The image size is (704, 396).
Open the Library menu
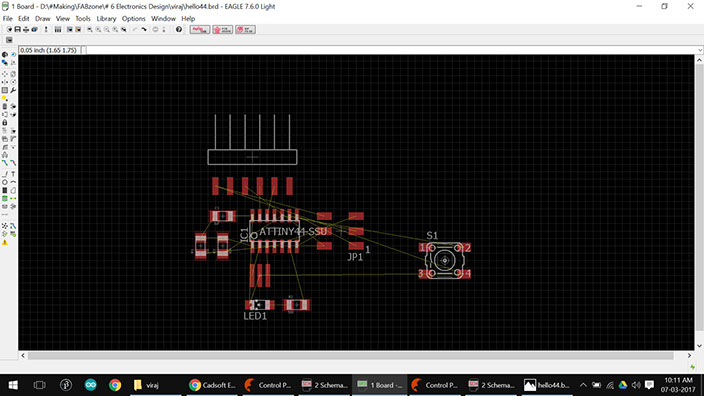click(x=106, y=18)
